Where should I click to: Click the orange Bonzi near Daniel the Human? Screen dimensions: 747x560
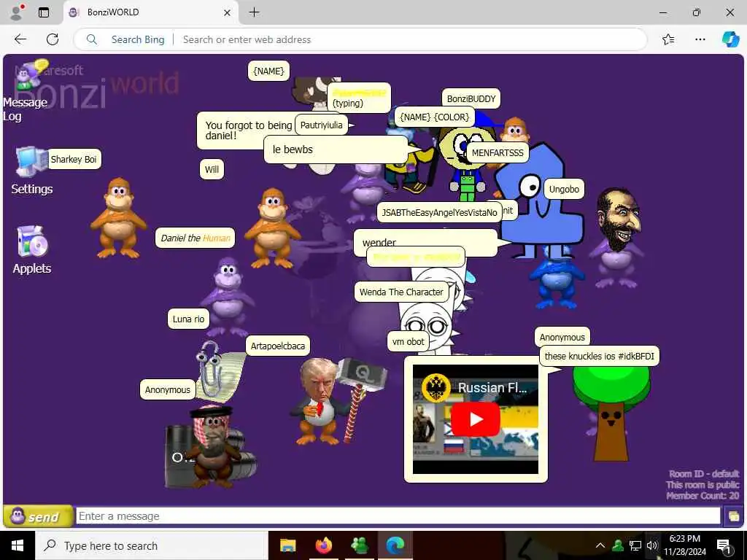click(273, 227)
